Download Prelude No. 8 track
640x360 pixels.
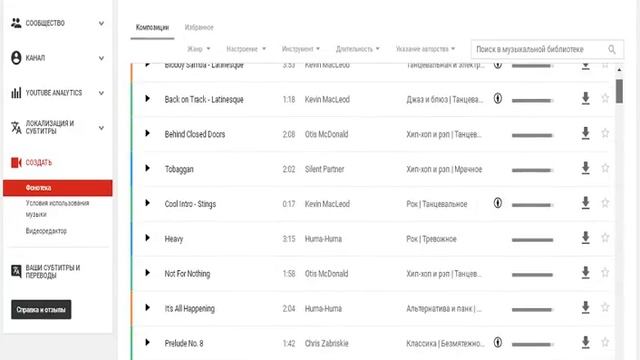click(x=585, y=342)
